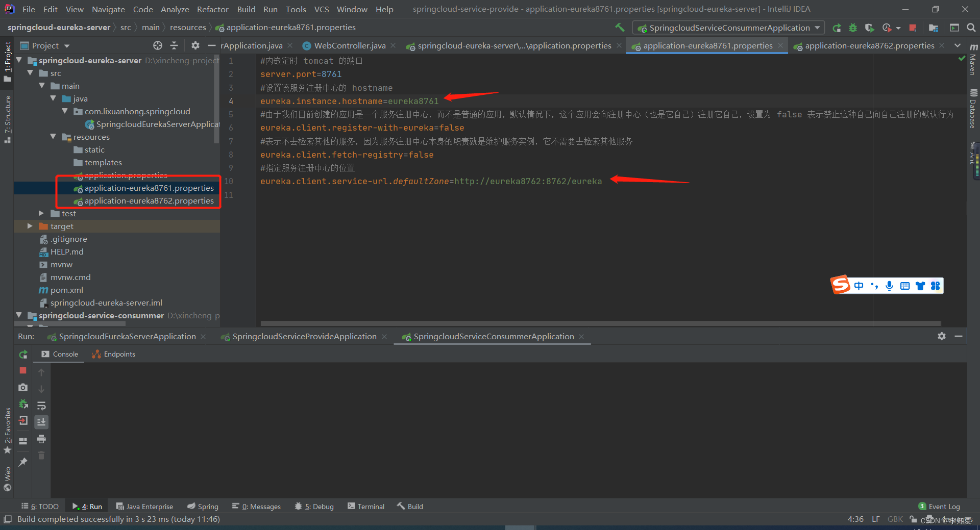Run with Coverage using the shield icon
980x530 pixels.
pyautogui.click(x=869, y=28)
